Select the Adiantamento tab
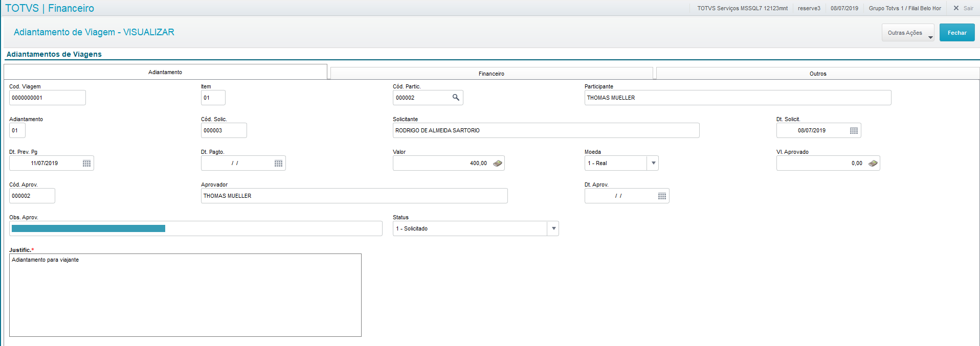 point(165,72)
